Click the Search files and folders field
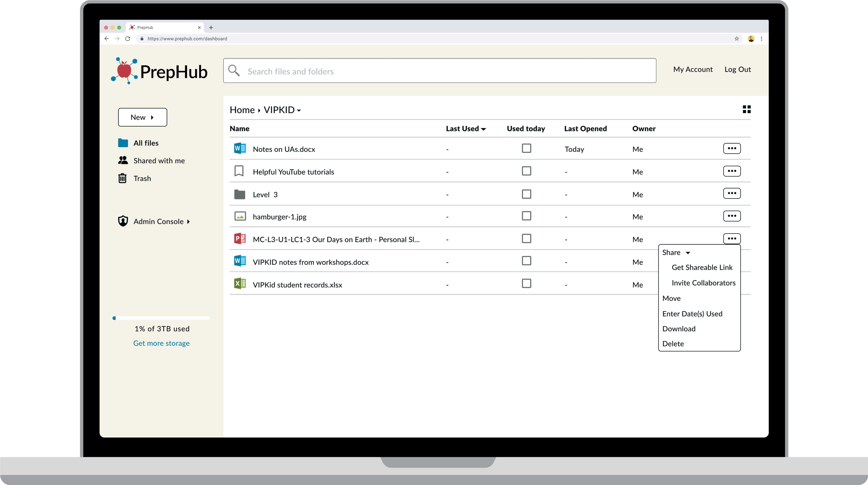The image size is (868, 485). pos(440,71)
